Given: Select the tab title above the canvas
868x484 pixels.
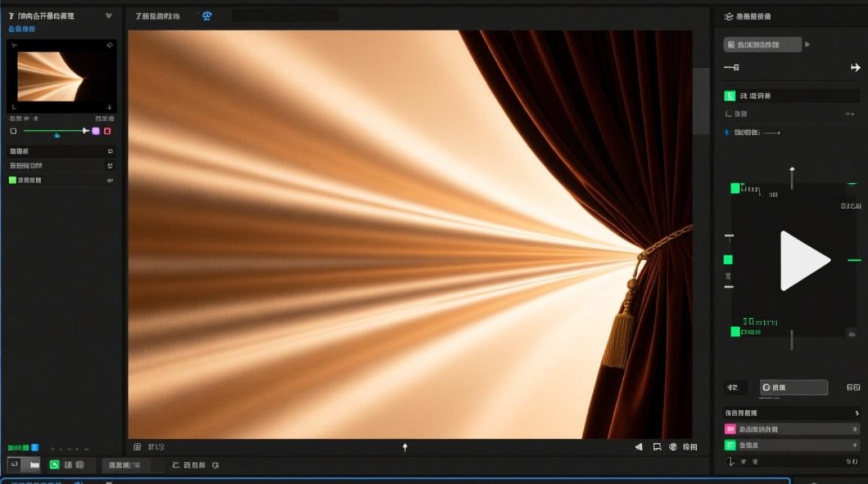Looking at the screenshot, I should tap(158, 16).
